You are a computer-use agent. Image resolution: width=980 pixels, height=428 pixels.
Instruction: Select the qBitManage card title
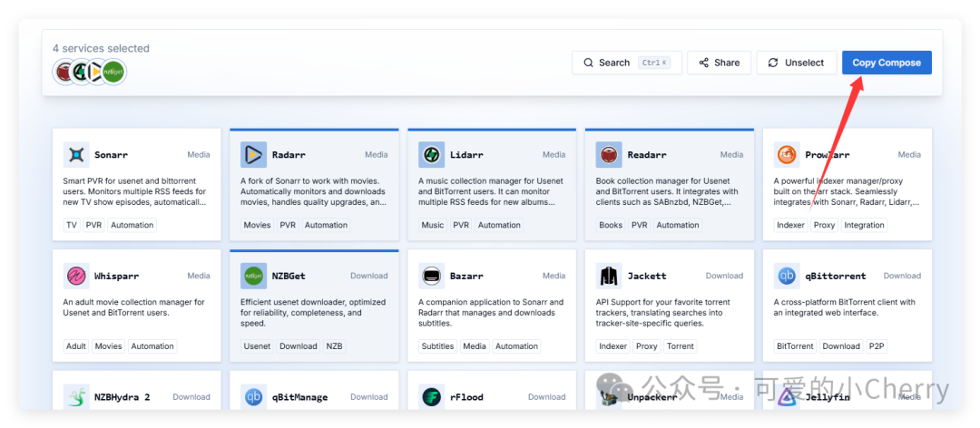click(300, 397)
